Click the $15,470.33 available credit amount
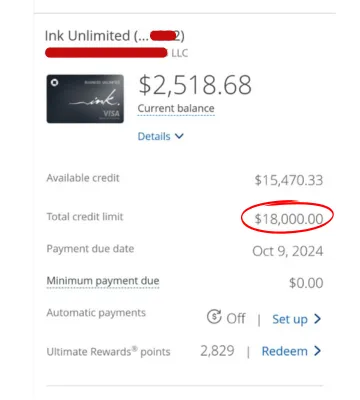The width and height of the screenshot is (360, 400). (289, 180)
